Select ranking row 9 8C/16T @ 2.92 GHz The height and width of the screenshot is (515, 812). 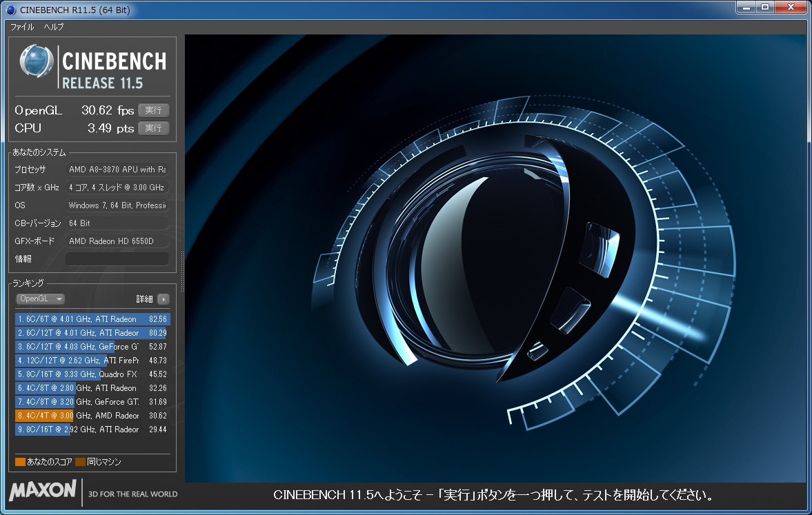point(92,429)
